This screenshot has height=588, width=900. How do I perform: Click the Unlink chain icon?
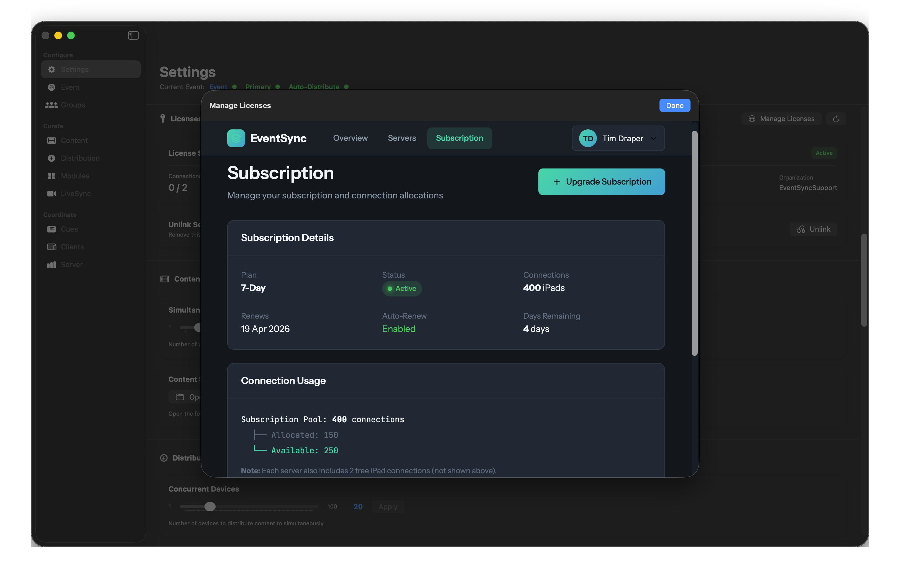click(801, 229)
